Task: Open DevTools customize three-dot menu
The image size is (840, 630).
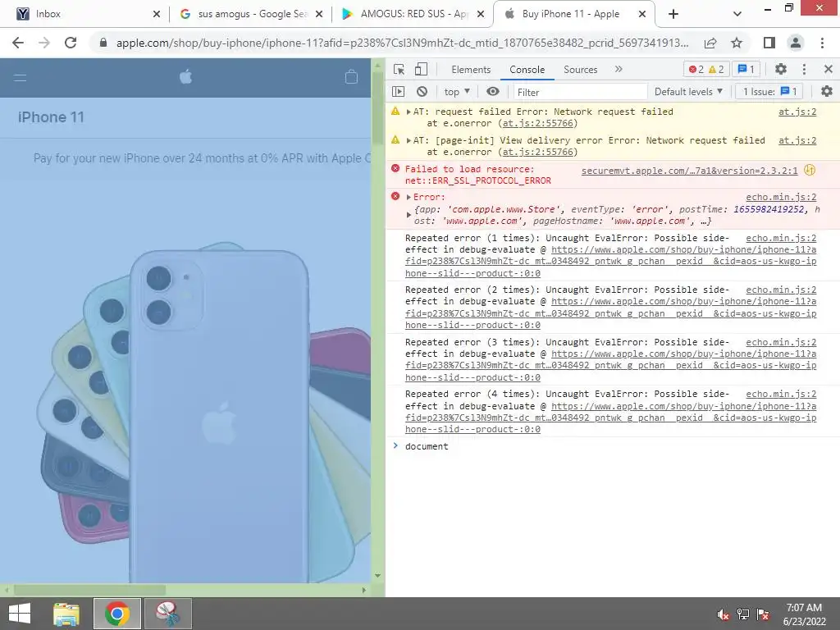Action: tap(804, 69)
